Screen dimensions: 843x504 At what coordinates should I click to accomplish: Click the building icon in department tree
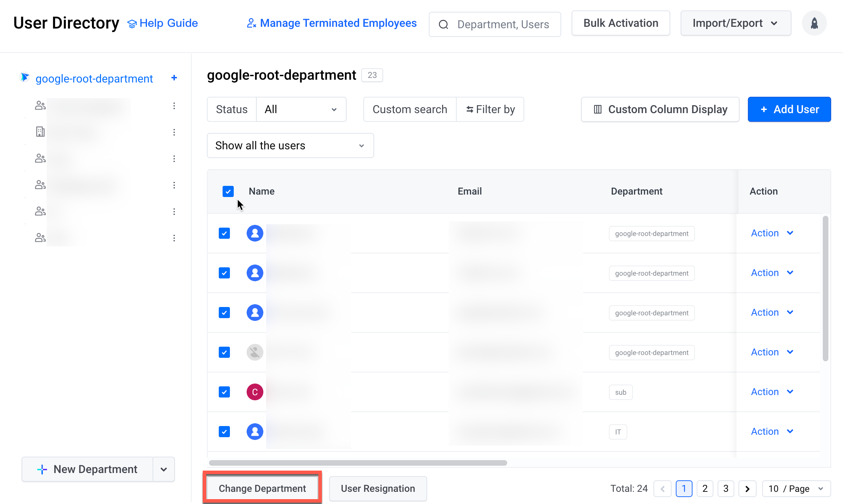point(40,132)
